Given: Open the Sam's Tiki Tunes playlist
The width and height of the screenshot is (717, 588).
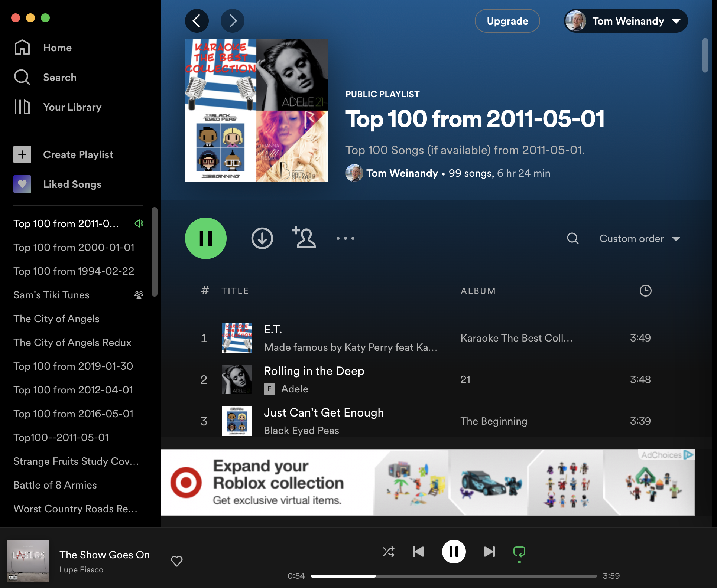Looking at the screenshot, I should click(52, 295).
